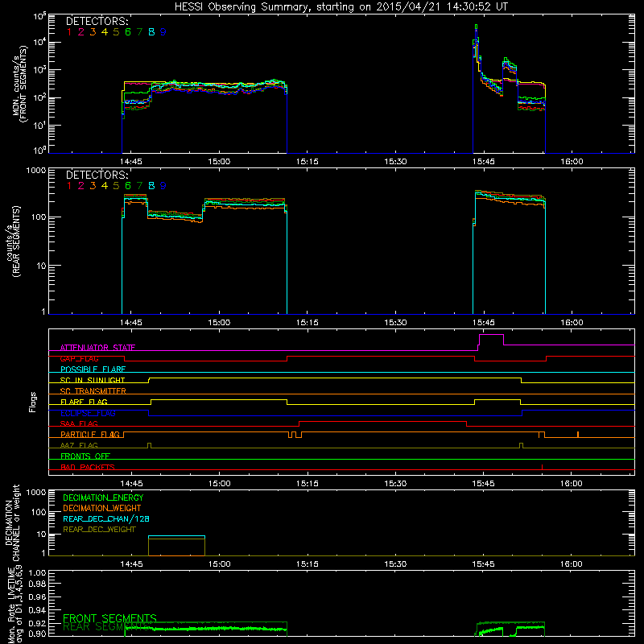644x644 pixels.
Task: Click the 0.94 tick on livetime axis
Action: pyautogui.click(x=38, y=610)
